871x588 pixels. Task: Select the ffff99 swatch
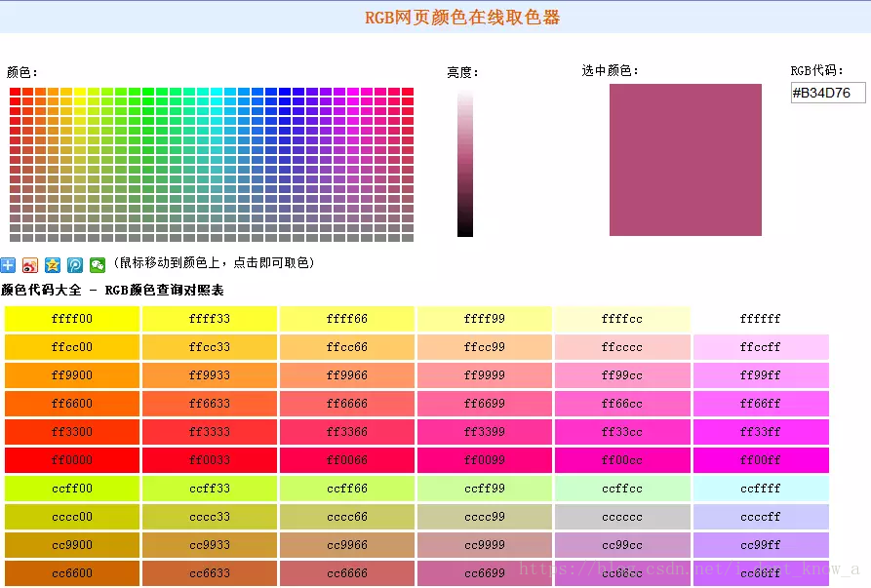[x=485, y=319]
